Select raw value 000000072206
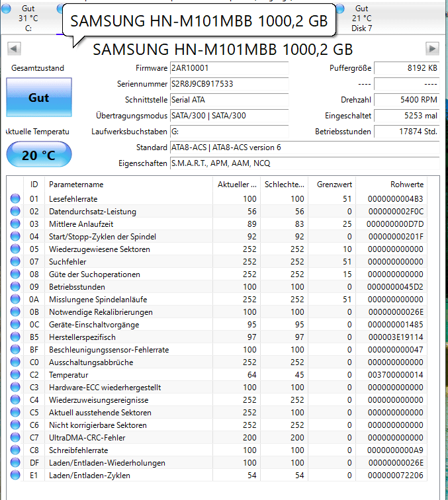448x500 pixels. tap(395, 476)
